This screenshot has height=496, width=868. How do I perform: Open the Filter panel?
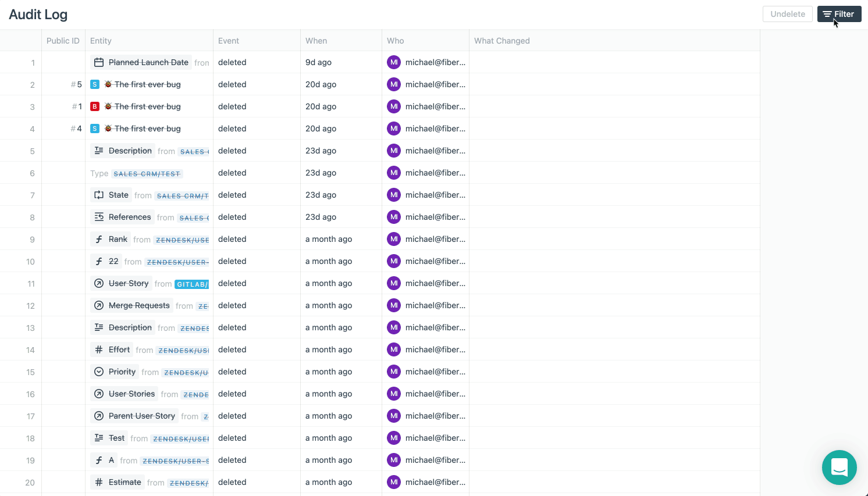point(839,14)
